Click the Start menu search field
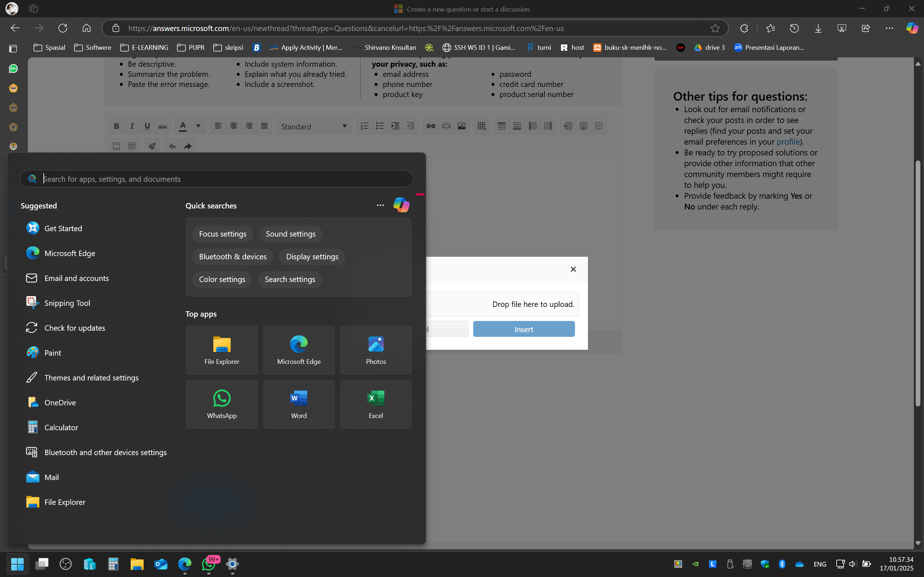Image resolution: width=924 pixels, height=577 pixels. tap(222, 179)
